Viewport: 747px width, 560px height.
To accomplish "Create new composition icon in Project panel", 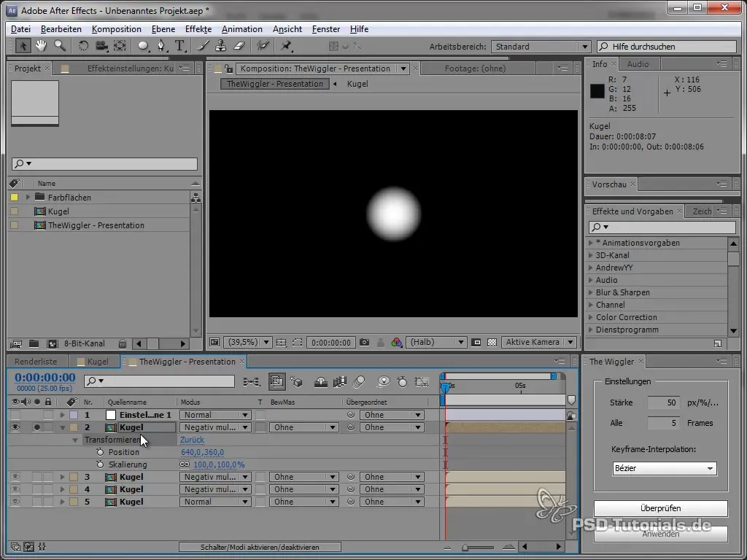I will (x=52, y=343).
